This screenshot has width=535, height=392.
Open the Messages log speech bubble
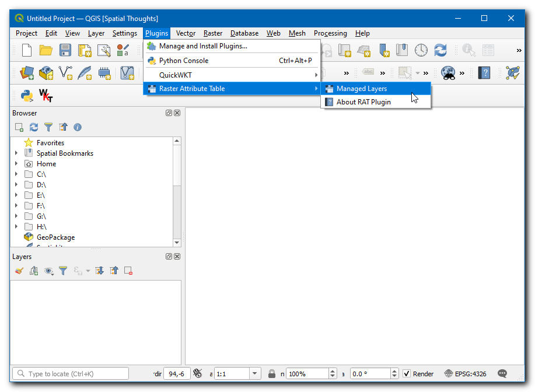coord(502,374)
